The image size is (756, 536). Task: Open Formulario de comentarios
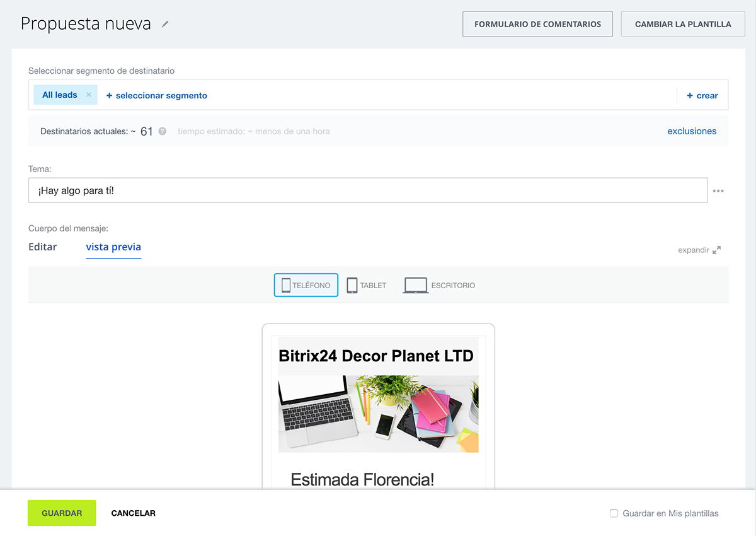537,24
